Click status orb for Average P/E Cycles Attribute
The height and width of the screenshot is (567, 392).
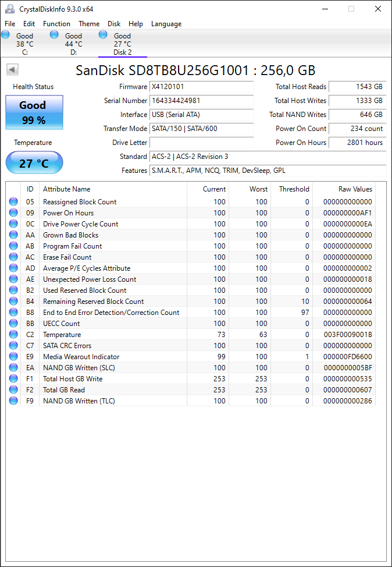[x=13, y=268]
